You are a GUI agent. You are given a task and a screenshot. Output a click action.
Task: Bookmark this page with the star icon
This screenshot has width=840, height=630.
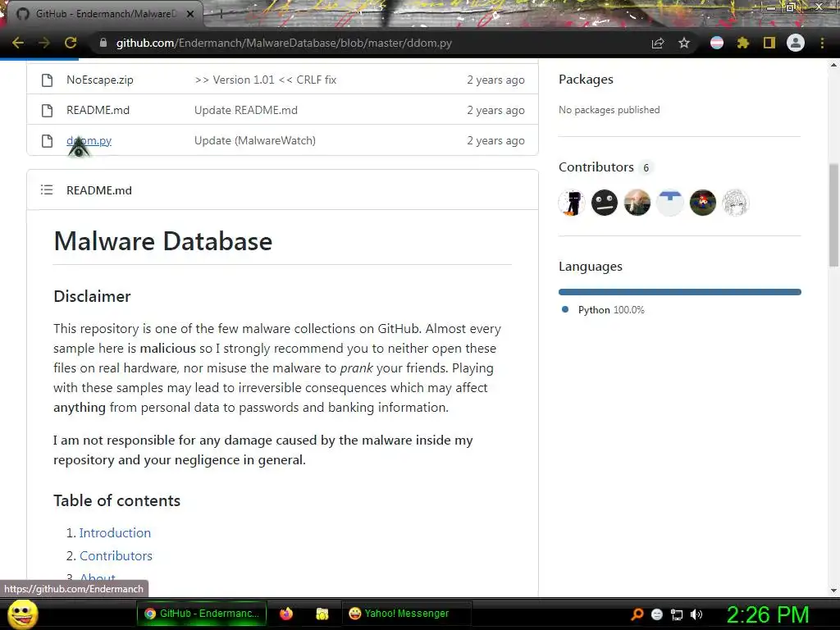pos(684,43)
